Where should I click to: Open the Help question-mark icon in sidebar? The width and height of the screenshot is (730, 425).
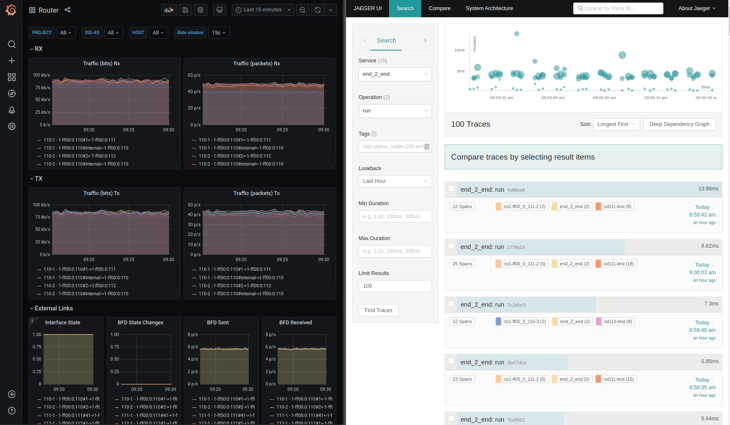(x=12, y=411)
